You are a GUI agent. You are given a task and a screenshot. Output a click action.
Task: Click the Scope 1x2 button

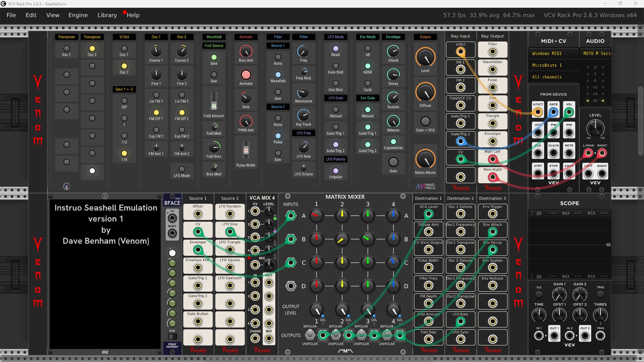[x=539, y=295]
